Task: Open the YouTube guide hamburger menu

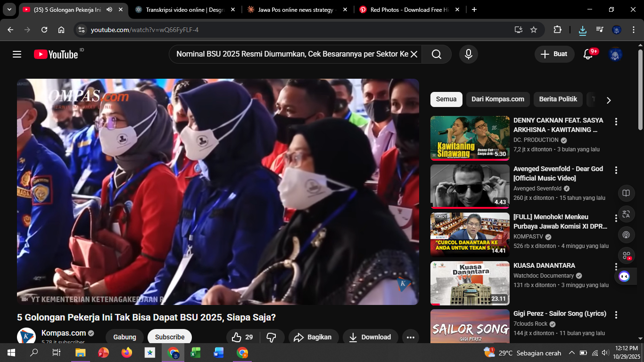Action: 17,54
